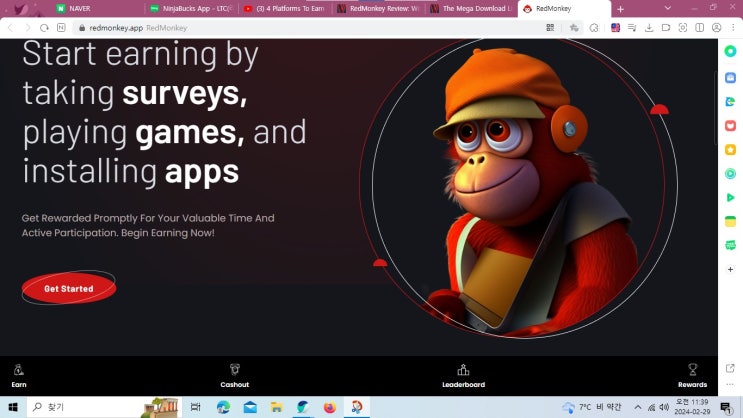Viewport: 743px width, 418px height.
Task: Click the Get Started button
Action: coord(69,288)
